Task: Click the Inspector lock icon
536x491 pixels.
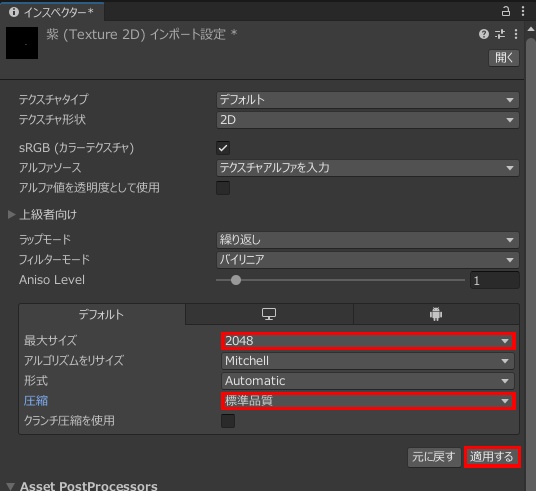Action: pos(506,11)
